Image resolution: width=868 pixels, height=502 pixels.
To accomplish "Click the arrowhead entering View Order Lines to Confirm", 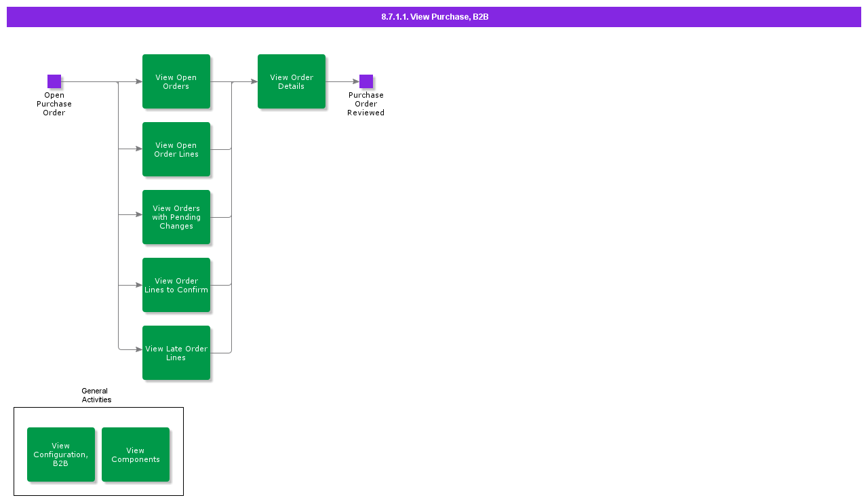I will pos(138,285).
